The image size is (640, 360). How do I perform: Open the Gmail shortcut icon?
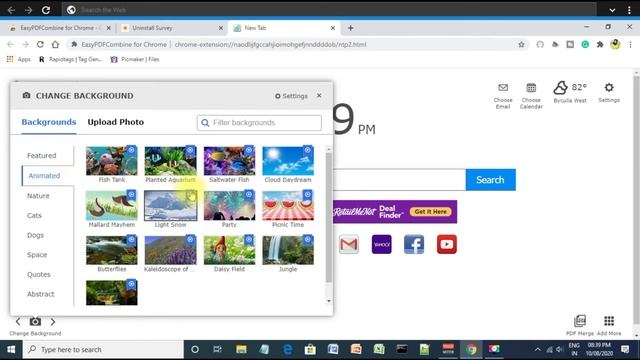(x=349, y=244)
